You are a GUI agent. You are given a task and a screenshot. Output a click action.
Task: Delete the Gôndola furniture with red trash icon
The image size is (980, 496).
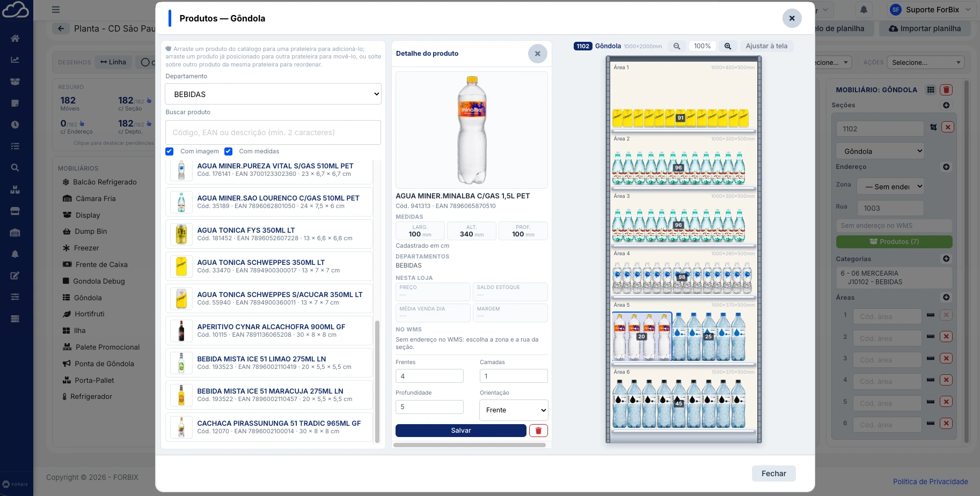(946, 90)
